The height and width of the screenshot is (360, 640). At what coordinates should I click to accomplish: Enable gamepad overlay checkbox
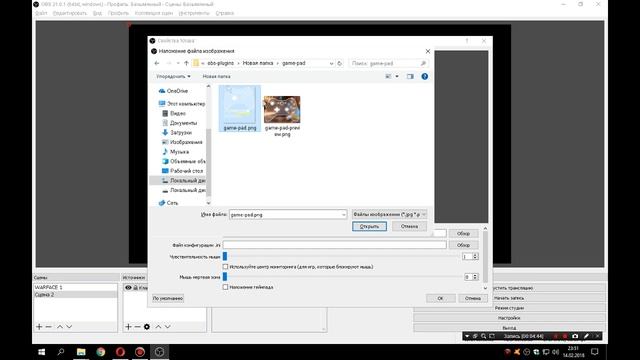225,287
